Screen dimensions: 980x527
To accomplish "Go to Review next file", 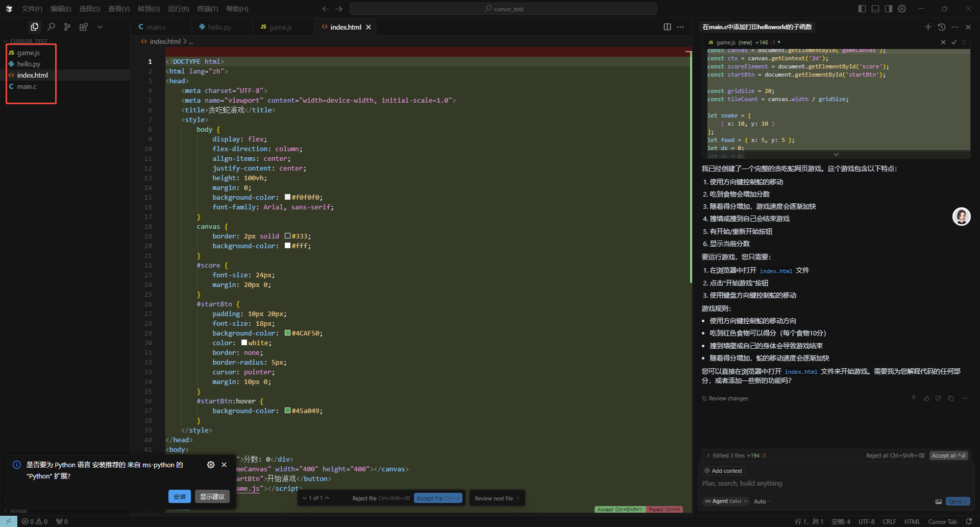I will click(x=497, y=498).
